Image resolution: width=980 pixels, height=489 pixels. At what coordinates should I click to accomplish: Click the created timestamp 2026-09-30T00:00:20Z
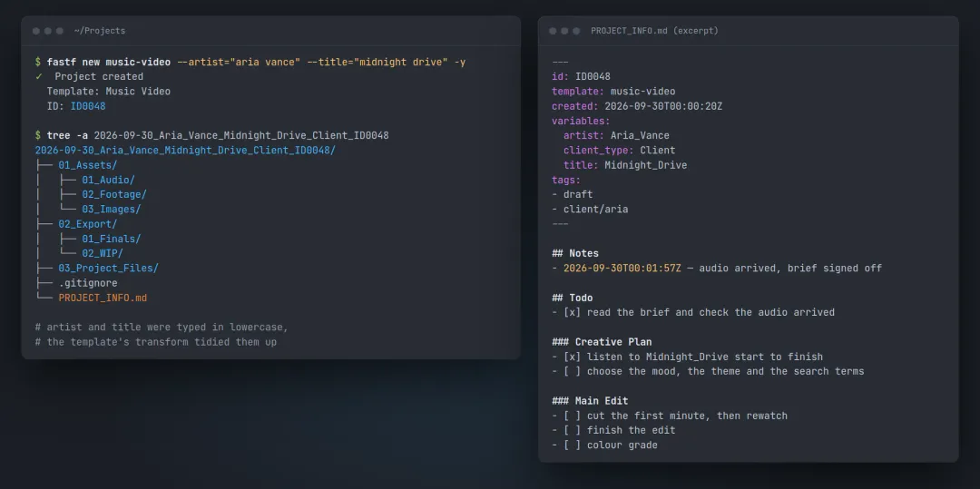coord(663,106)
